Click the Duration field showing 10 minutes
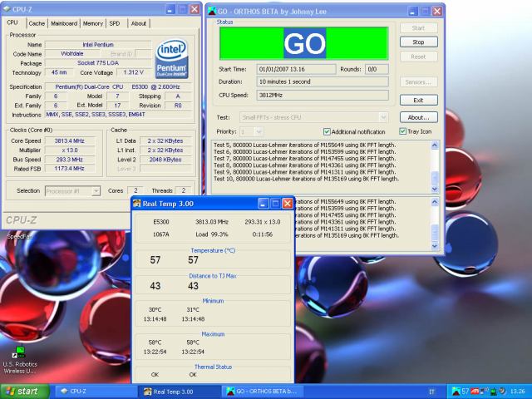Screen dimensions: 532x399 click(323, 81)
